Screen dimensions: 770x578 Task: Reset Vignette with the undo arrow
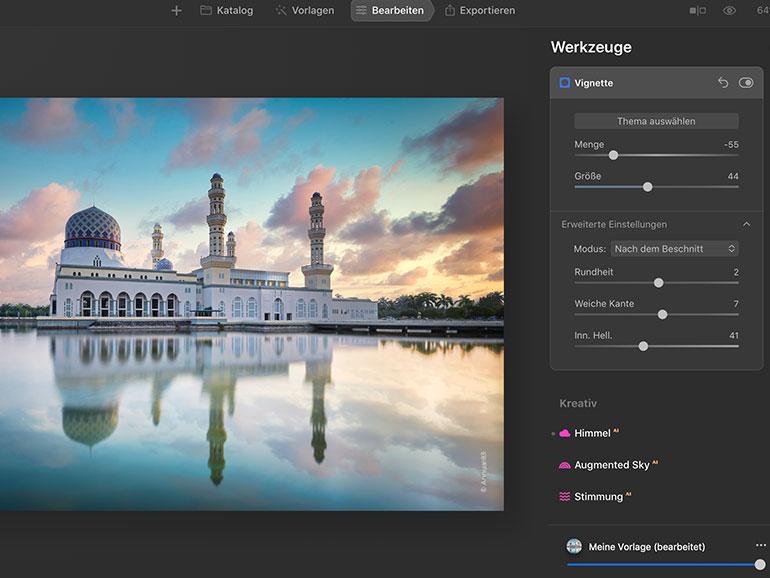(722, 83)
